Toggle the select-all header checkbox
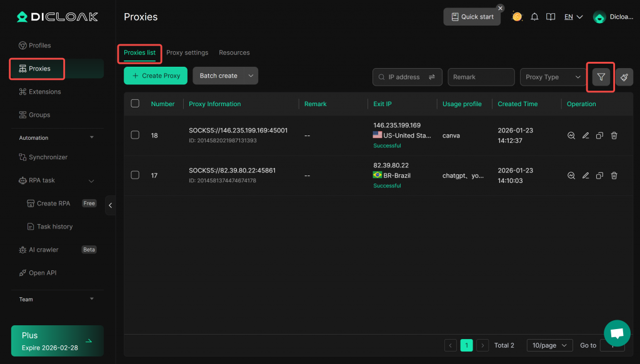The height and width of the screenshot is (364, 640). pos(135,104)
